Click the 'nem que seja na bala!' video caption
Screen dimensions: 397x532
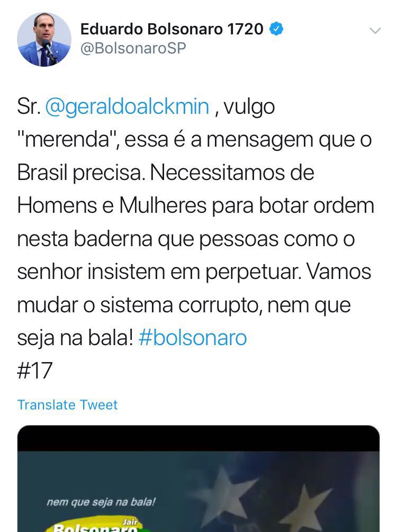[x=101, y=502]
